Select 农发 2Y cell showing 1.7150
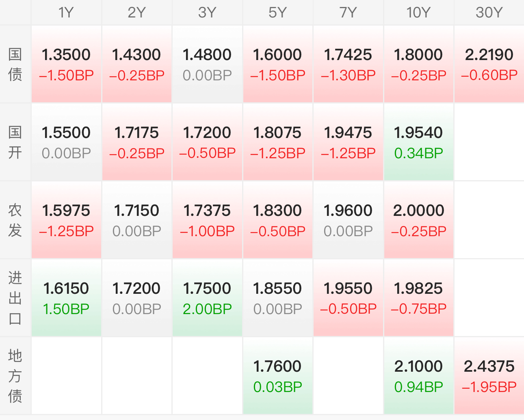Viewport: 524px width, 420px height. point(136,220)
